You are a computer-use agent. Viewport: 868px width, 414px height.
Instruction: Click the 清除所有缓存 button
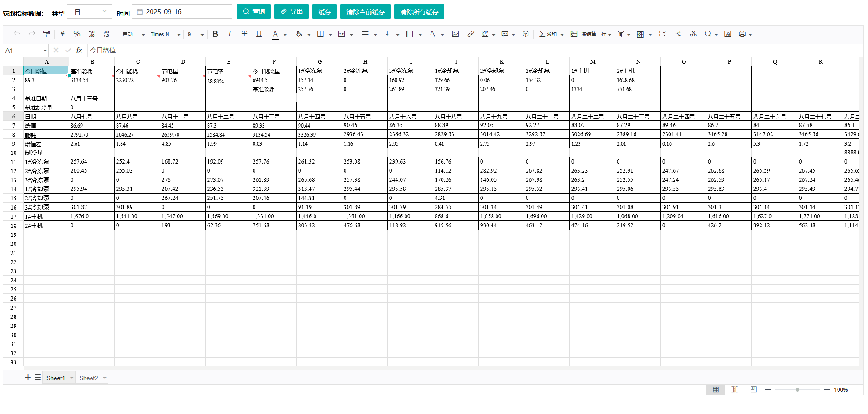tap(419, 11)
